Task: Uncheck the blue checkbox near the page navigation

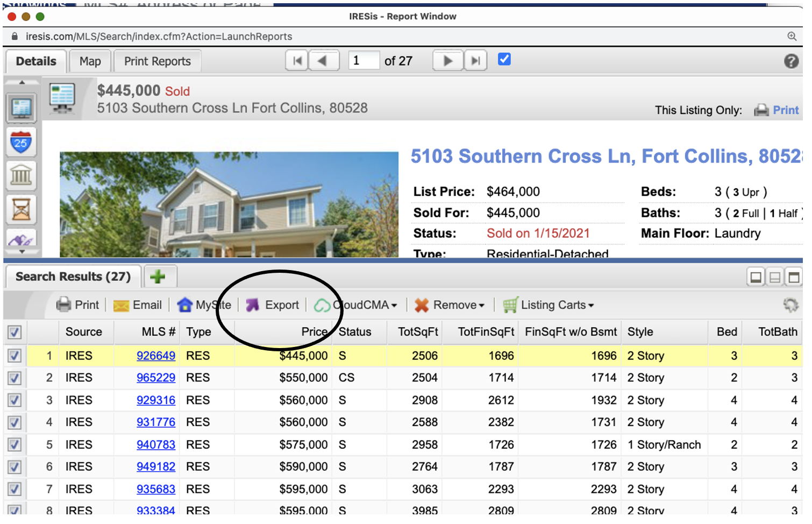Action: tap(504, 59)
